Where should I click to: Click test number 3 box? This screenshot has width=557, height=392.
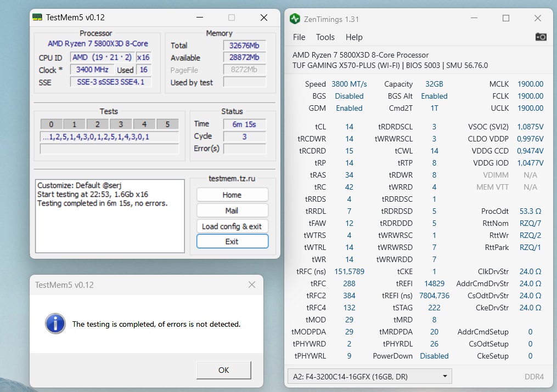click(121, 124)
